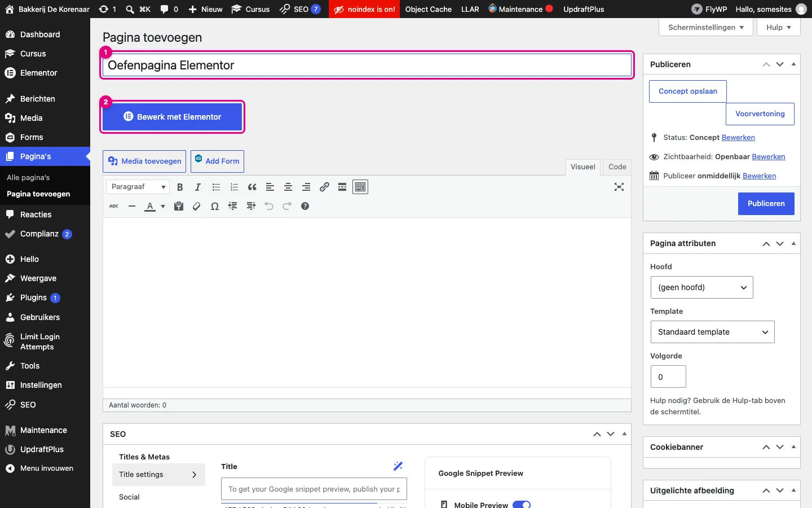Apply italic formatting in editor
Image resolution: width=812 pixels, height=508 pixels.
(x=198, y=187)
